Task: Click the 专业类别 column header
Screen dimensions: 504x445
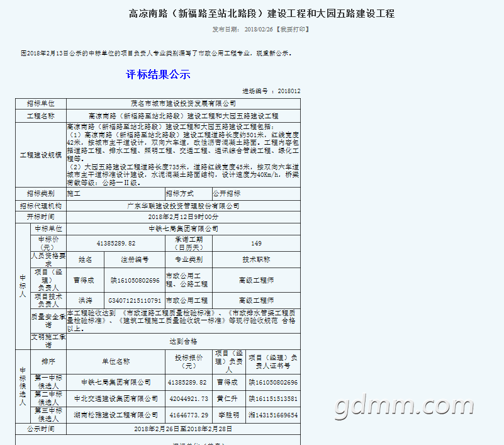Action: (x=189, y=259)
